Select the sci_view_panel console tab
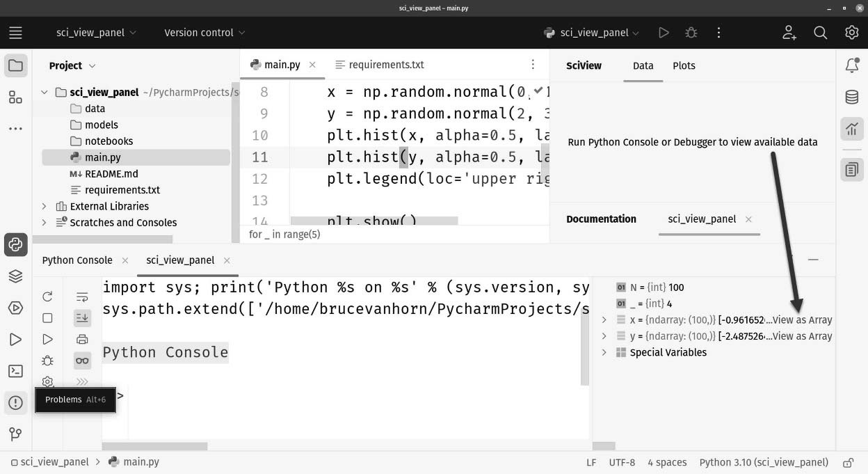The height and width of the screenshot is (474, 868). point(180,260)
